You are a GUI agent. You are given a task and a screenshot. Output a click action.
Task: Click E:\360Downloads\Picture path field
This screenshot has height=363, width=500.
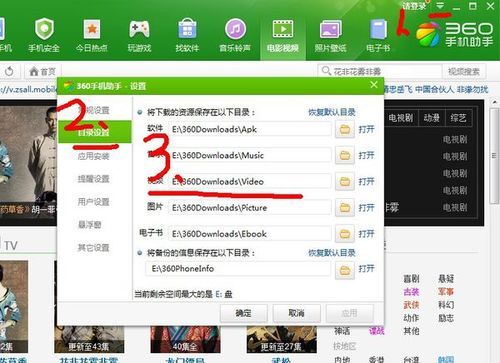(250, 208)
